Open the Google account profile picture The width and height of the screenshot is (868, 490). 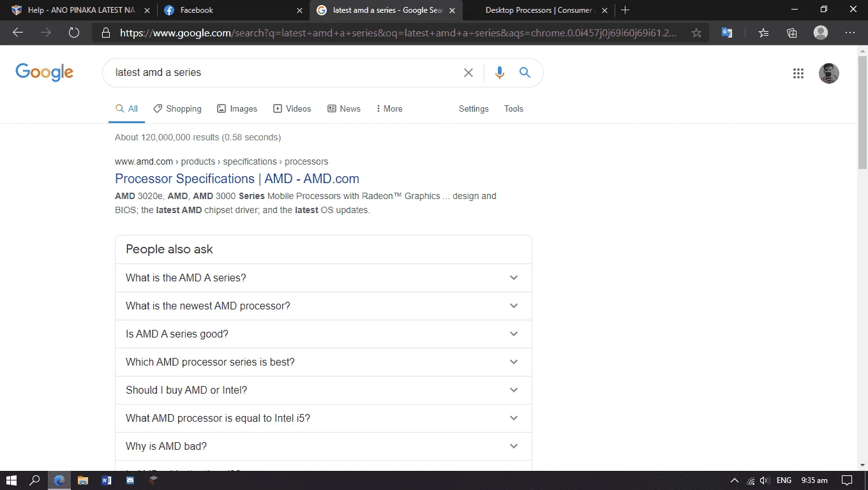[x=829, y=73]
